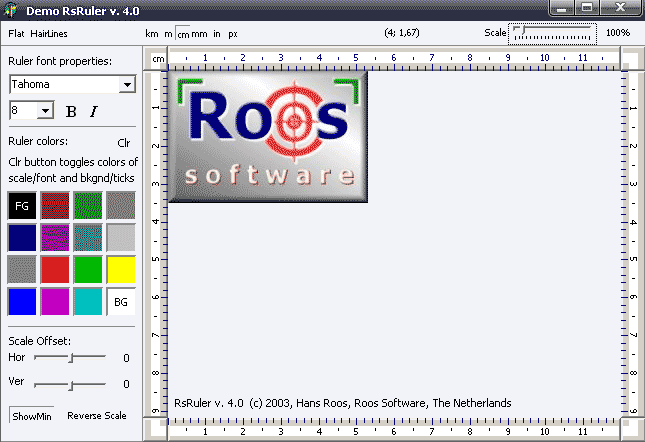645x442 pixels.
Task: Select cm as ruler unit
Action: pos(183,34)
